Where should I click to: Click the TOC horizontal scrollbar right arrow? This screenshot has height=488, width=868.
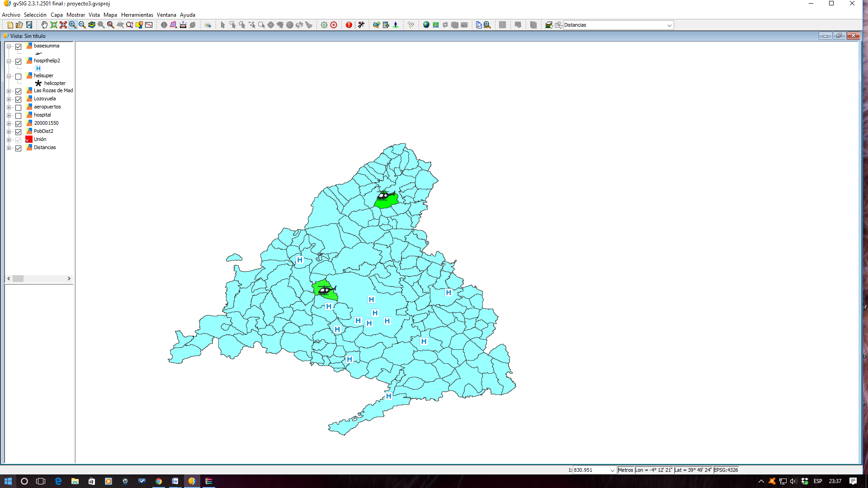point(69,279)
